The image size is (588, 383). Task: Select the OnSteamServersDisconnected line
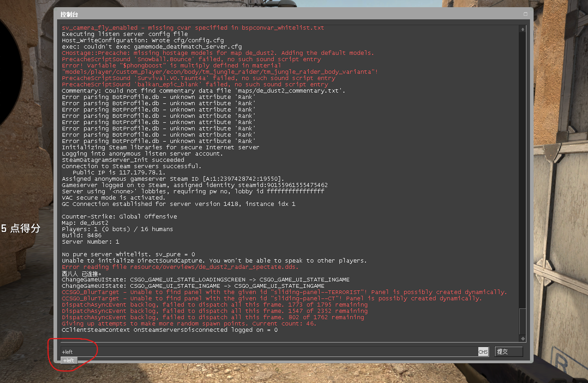coord(169,330)
